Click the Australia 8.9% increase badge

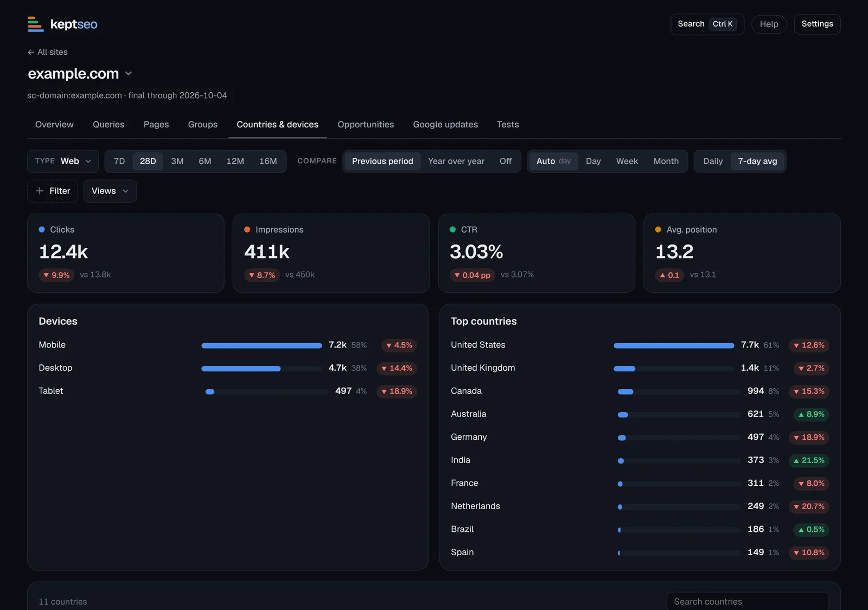click(x=811, y=414)
